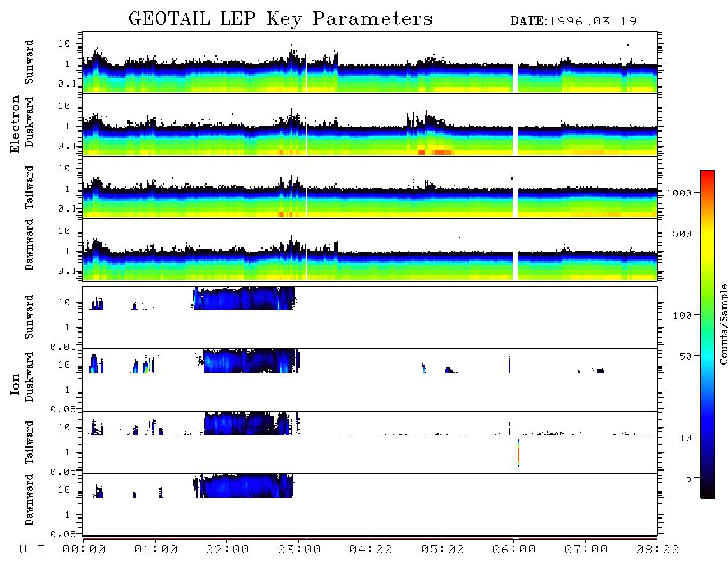Click the 04:00 time axis label

coord(371,550)
